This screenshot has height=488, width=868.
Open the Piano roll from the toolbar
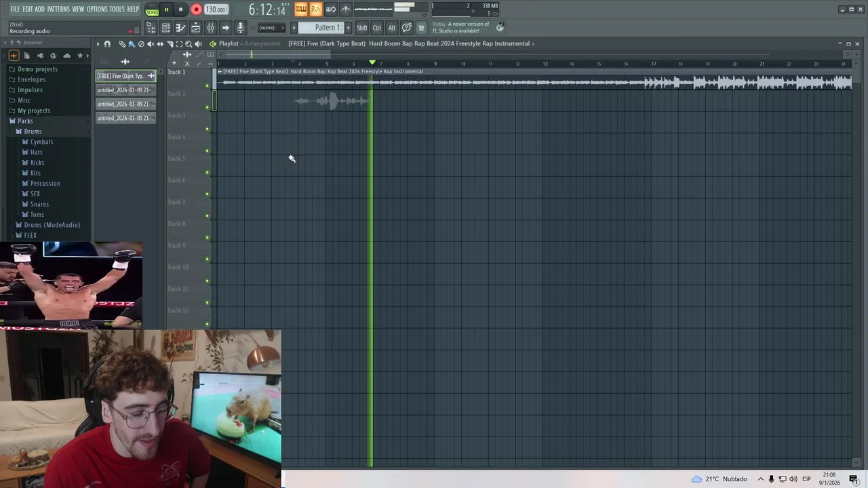pyautogui.click(x=180, y=28)
